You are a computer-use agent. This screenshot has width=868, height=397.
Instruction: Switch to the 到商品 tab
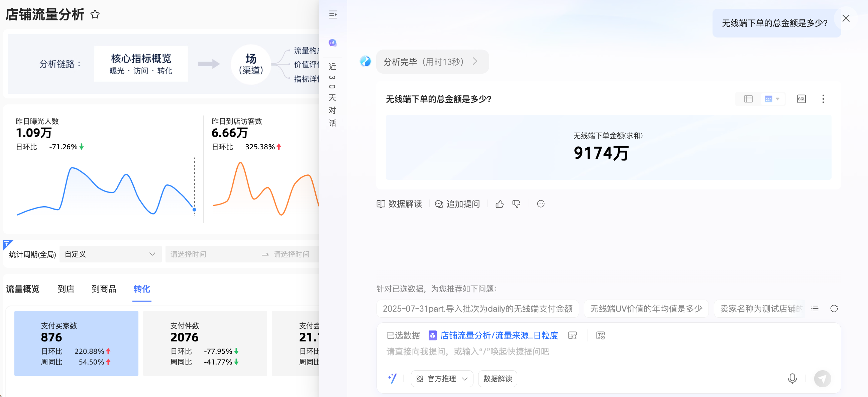pos(104,289)
